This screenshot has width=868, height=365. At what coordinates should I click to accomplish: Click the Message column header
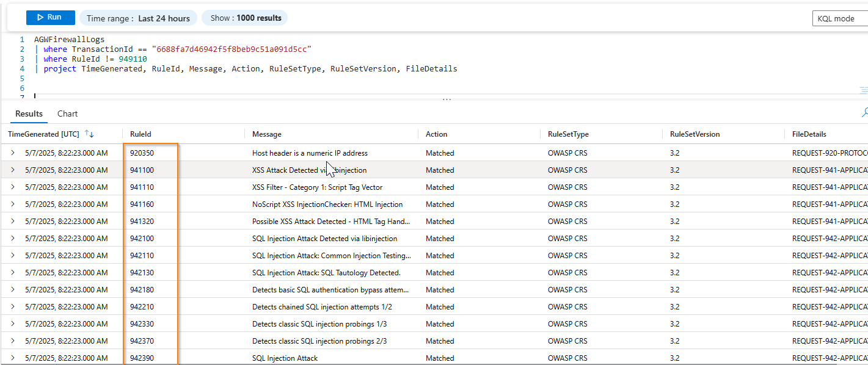click(266, 134)
